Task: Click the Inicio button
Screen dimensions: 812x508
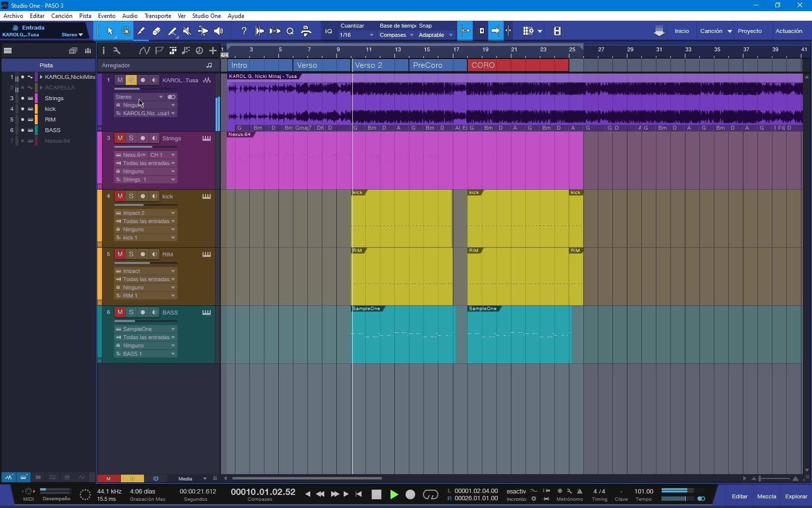Action: [x=681, y=31]
